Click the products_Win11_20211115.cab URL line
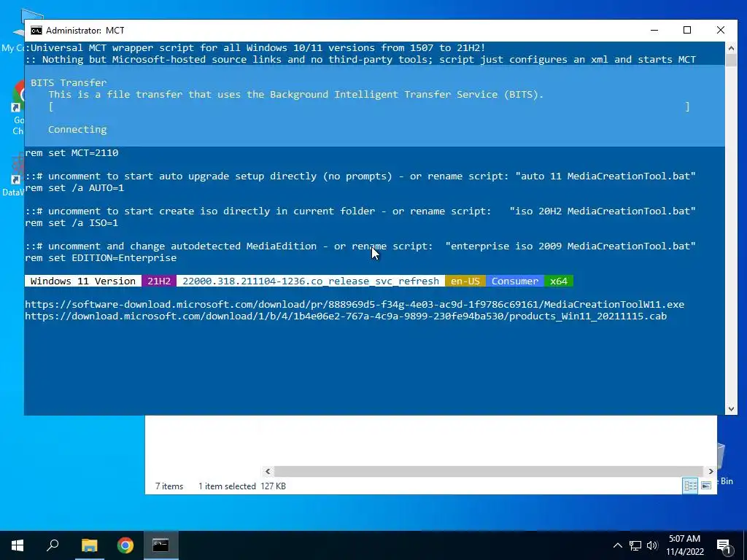 point(346,316)
